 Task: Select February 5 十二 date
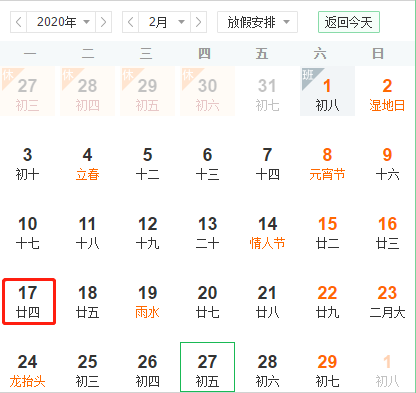pyautogui.click(x=147, y=164)
